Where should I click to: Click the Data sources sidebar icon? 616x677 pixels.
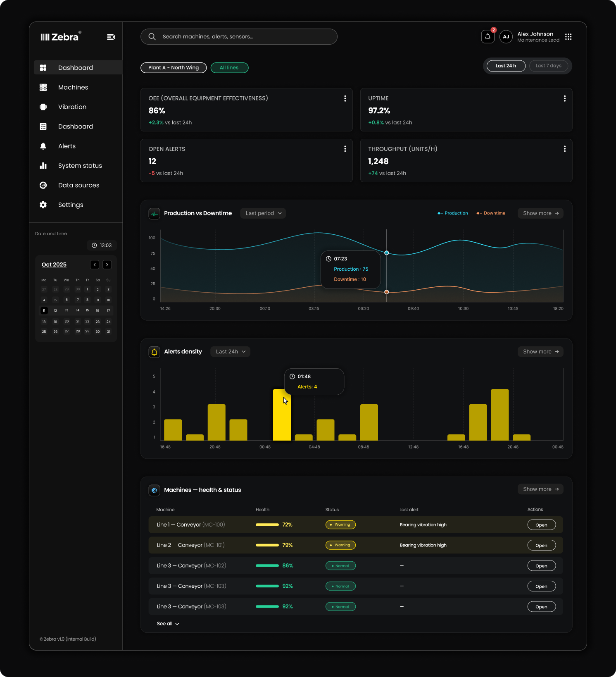[43, 185]
